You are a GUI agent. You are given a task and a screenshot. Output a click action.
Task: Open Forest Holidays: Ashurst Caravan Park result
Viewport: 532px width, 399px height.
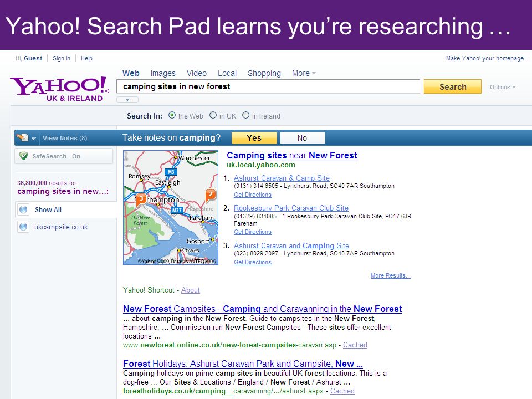[x=243, y=364]
